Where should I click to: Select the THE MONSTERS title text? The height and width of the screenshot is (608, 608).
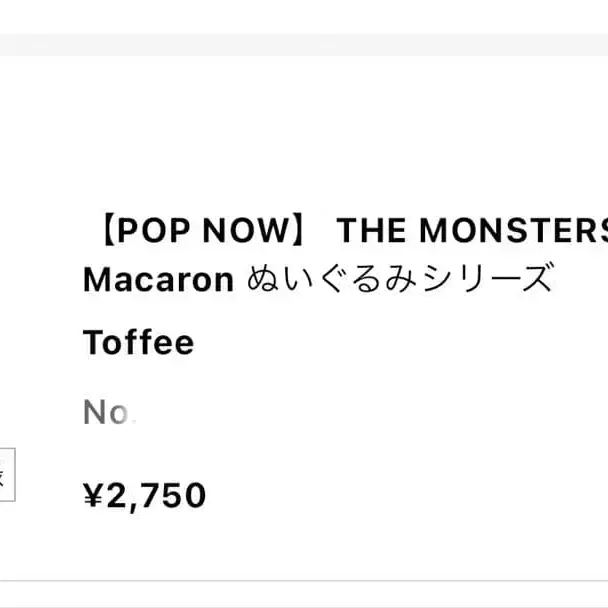coord(471,231)
